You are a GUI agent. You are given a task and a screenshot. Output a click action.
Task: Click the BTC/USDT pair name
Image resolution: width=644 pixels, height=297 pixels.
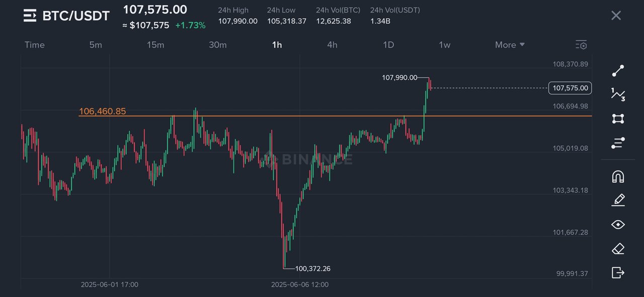click(76, 16)
